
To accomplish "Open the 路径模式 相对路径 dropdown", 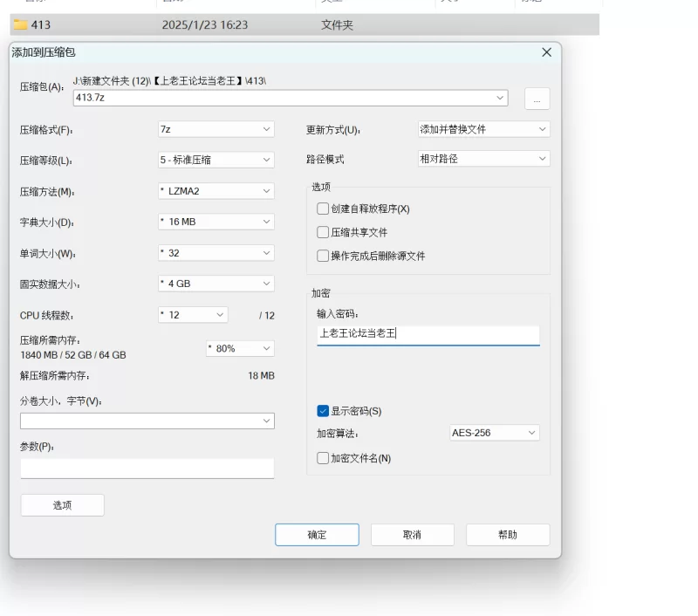I will click(484, 159).
